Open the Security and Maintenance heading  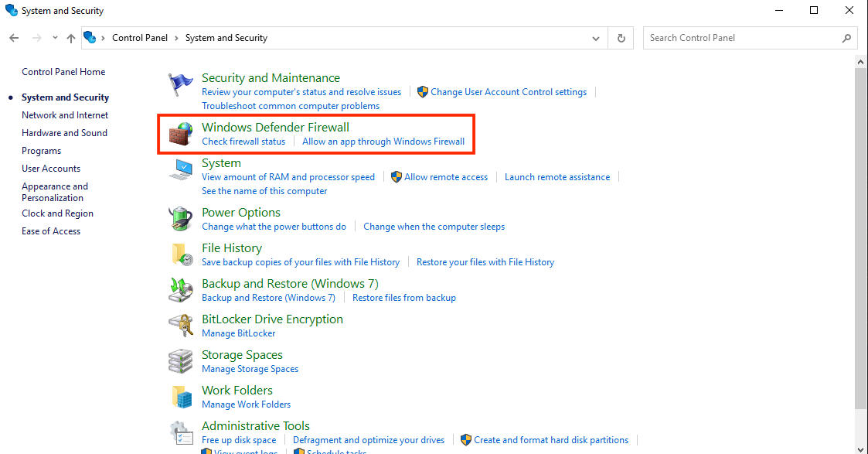pos(271,78)
